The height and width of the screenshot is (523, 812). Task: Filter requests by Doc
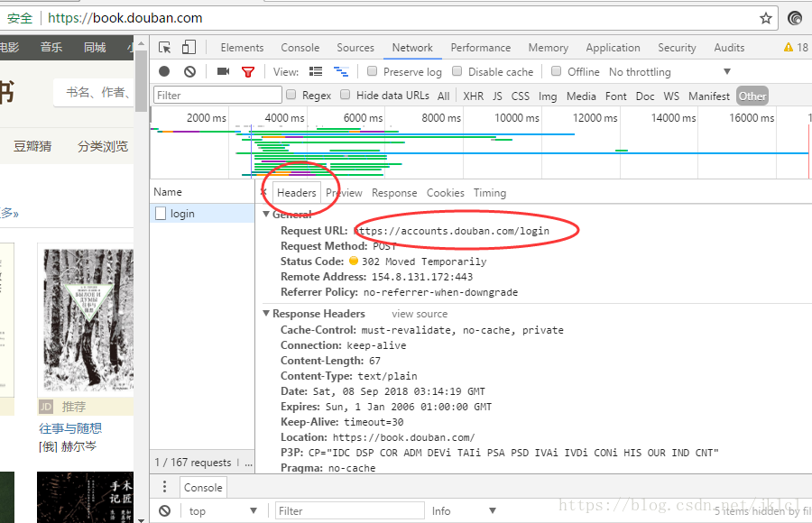(645, 96)
